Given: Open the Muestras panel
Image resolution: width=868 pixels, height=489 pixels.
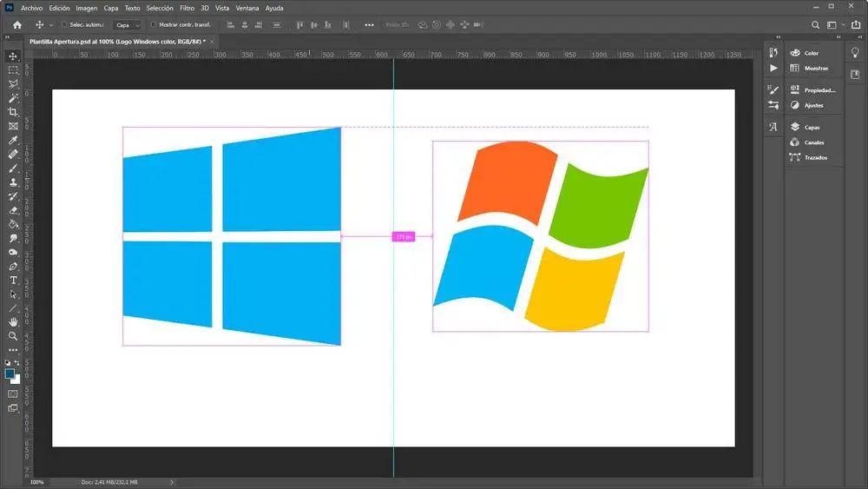Looking at the screenshot, I should (814, 68).
